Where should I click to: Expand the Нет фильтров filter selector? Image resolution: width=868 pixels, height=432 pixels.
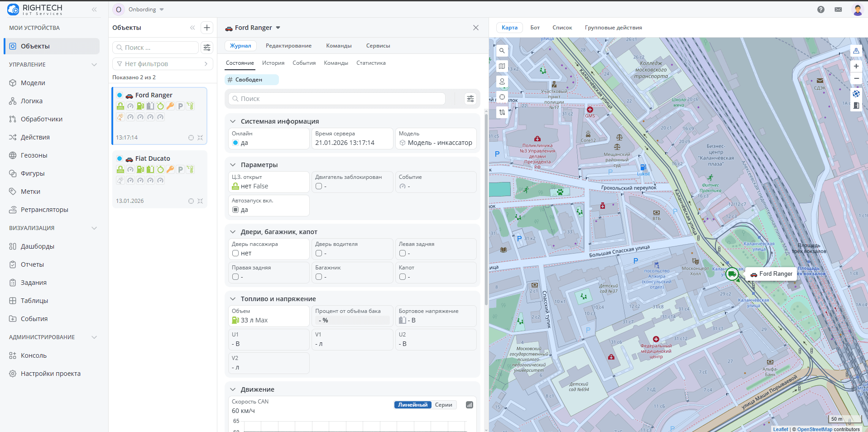click(x=162, y=64)
